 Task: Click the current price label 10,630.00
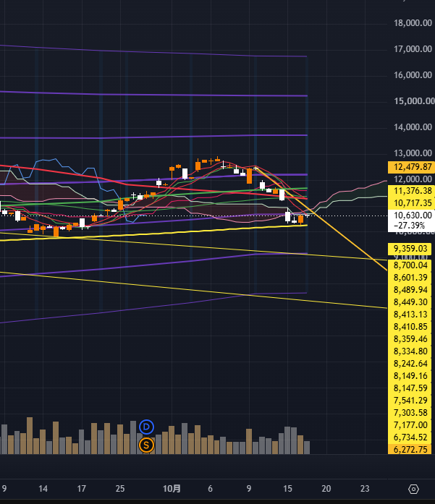[x=412, y=215]
